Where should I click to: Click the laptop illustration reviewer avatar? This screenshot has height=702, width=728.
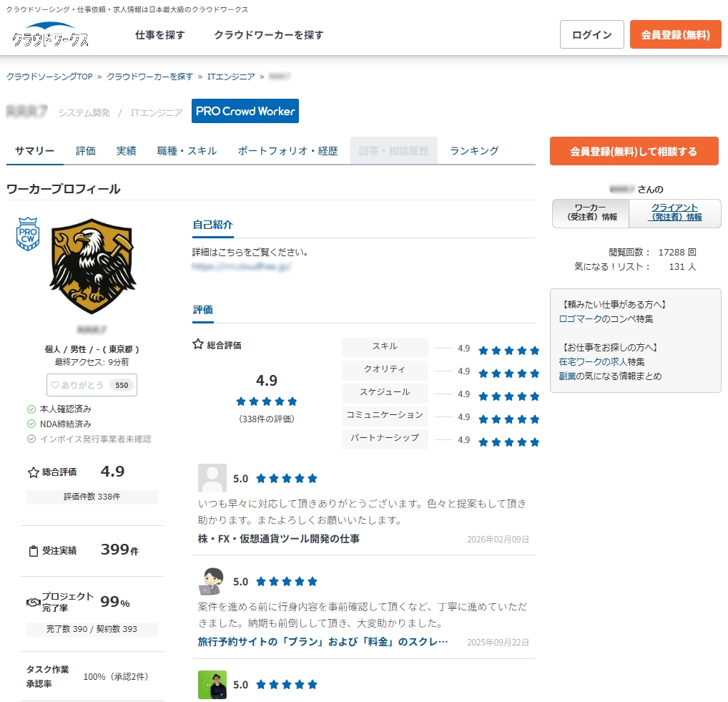pyautogui.click(x=212, y=581)
